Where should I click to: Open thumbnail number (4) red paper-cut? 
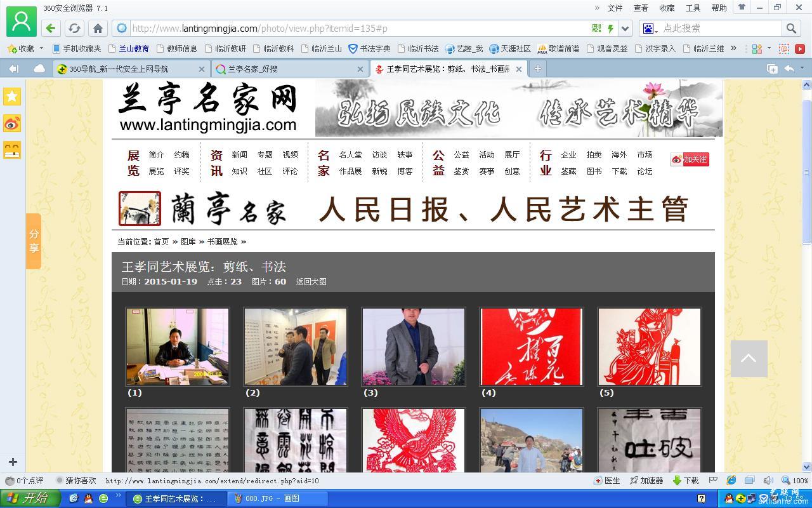[x=532, y=347]
